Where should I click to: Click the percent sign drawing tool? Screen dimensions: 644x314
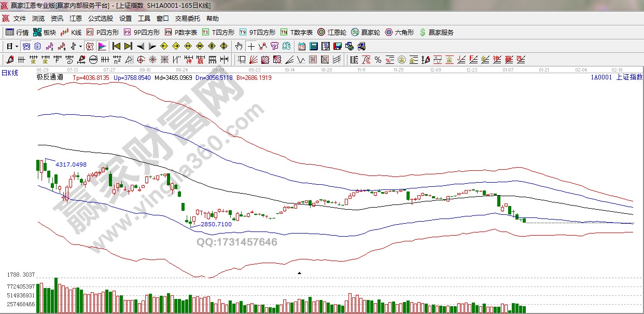378,60
